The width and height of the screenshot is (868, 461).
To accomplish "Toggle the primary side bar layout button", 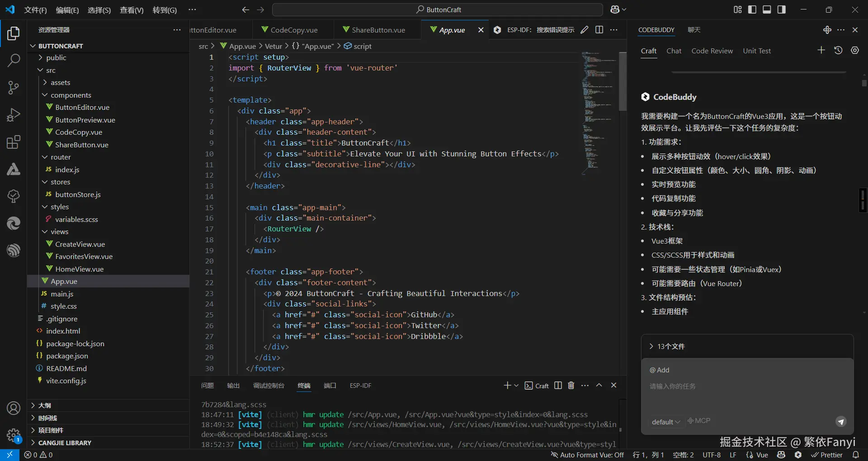I will coord(752,9).
